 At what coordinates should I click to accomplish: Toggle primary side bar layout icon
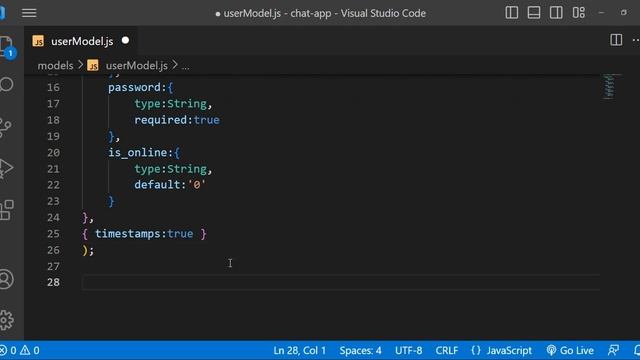pos(511,13)
